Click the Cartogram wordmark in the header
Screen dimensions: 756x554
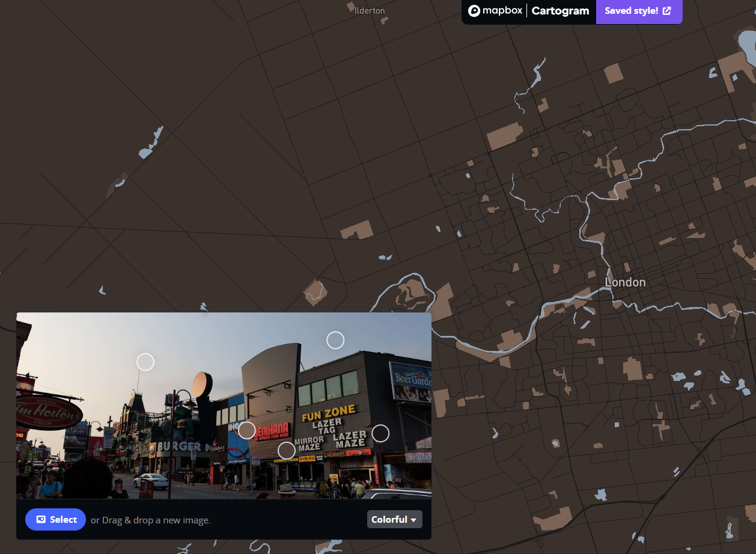pyautogui.click(x=560, y=11)
